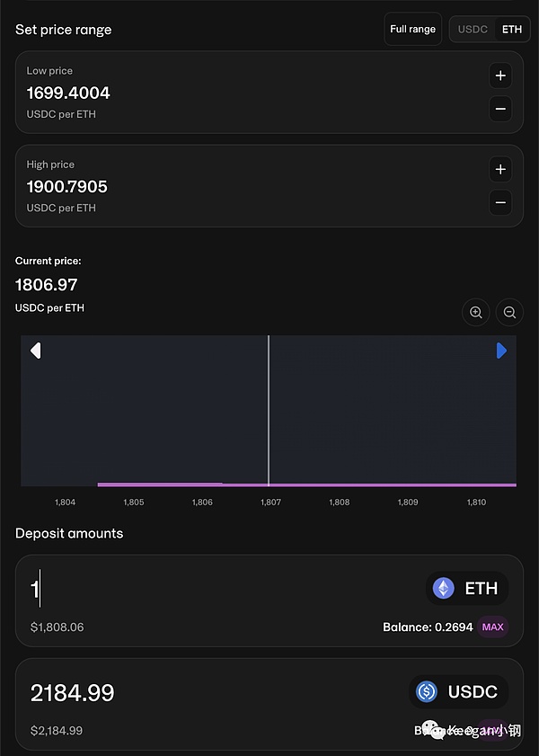The height and width of the screenshot is (756, 539).
Task: Decrease low price with minus button
Action: 501,109
